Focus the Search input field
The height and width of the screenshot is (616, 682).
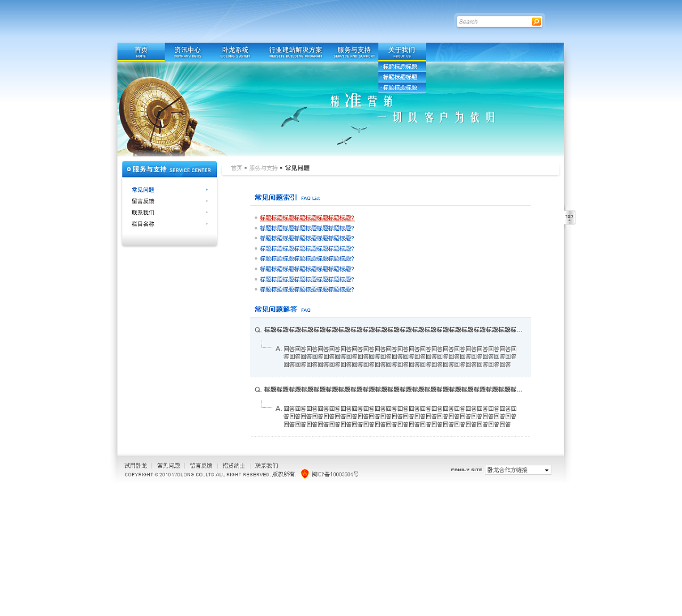pyautogui.click(x=493, y=22)
